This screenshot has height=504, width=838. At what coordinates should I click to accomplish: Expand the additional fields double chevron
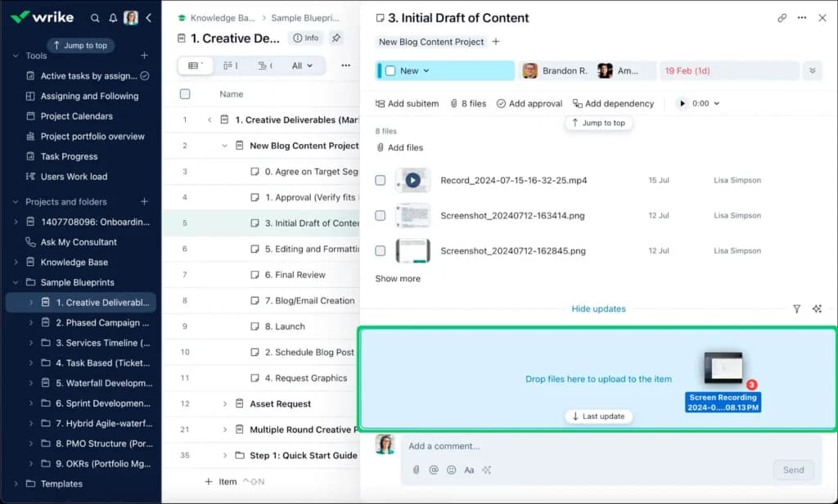tap(813, 70)
